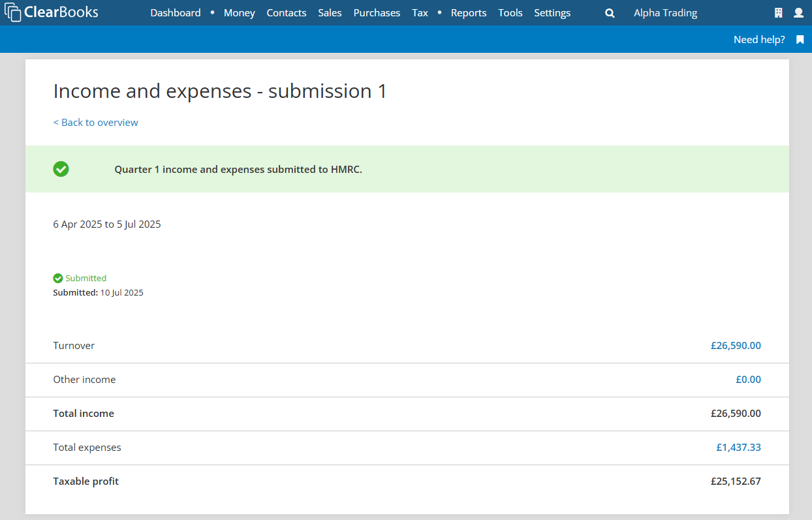Open the Money menu
The width and height of the screenshot is (812, 520).
(x=240, y=13)
